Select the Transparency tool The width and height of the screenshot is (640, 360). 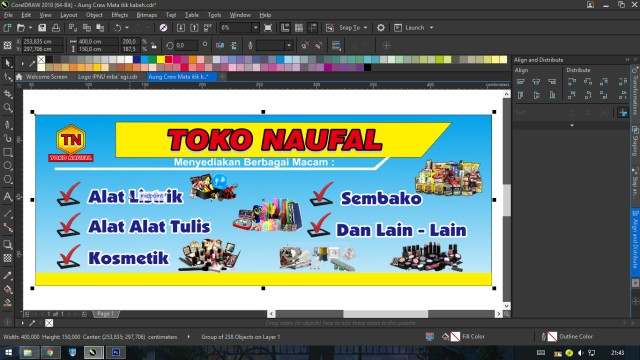7,258
